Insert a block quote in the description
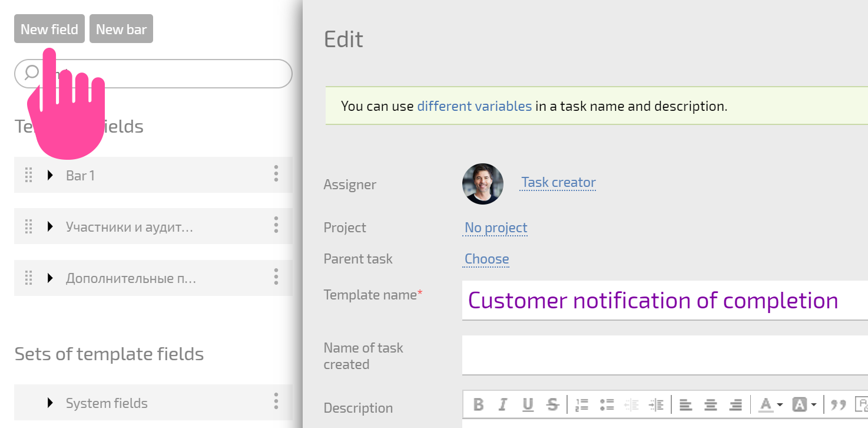 (838, 404)
